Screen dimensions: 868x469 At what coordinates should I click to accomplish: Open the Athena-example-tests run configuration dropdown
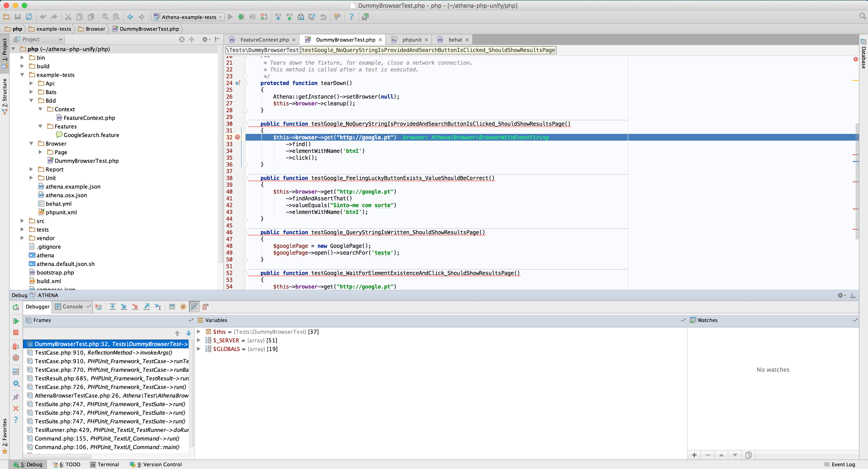[x=188, y=17]
